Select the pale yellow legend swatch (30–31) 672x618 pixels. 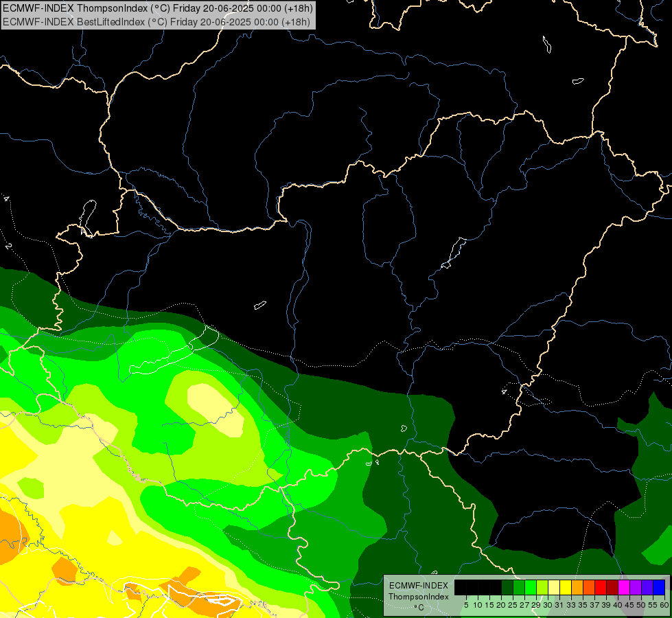click(554, 587)
